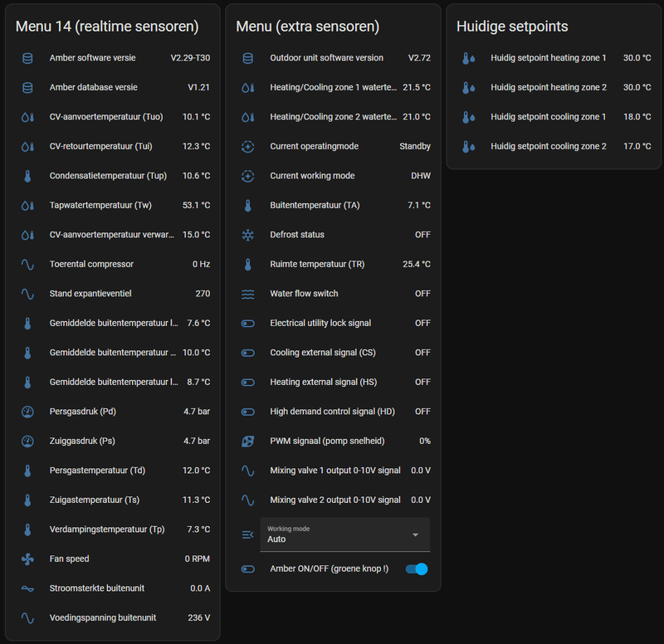Click the Fan speed fan icon
The width and height of the screenshot is (664, 644).
[x=27, y=558]
